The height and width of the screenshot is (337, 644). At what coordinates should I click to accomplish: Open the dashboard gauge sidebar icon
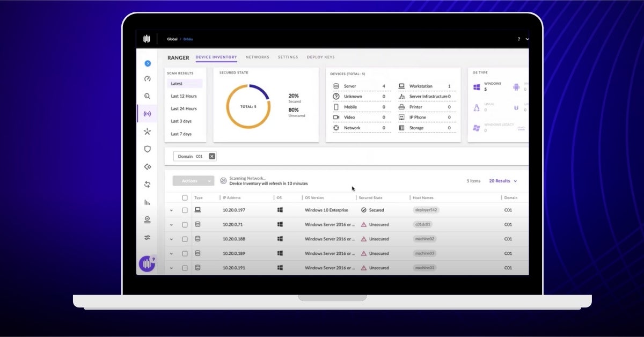point(147,79)
